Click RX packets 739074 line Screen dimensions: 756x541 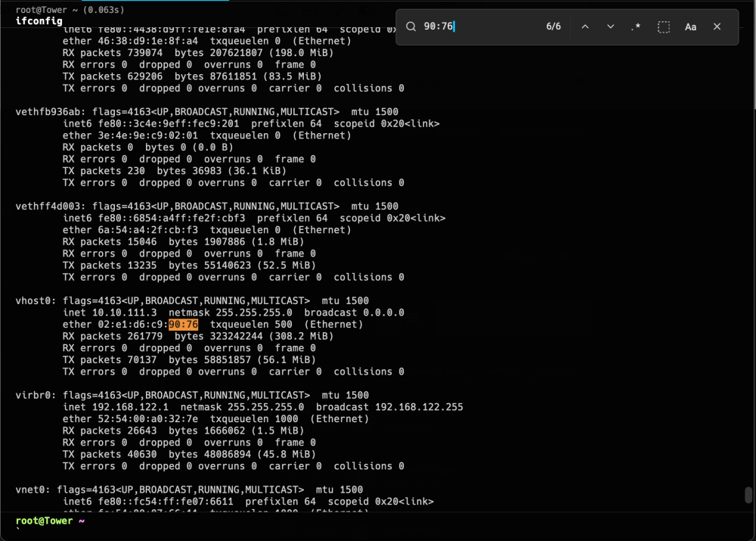pos(198,53)
